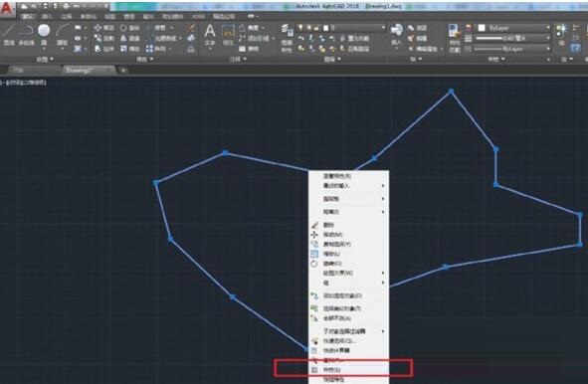Select the Polyline (多段线) tool

click(26, 35)
